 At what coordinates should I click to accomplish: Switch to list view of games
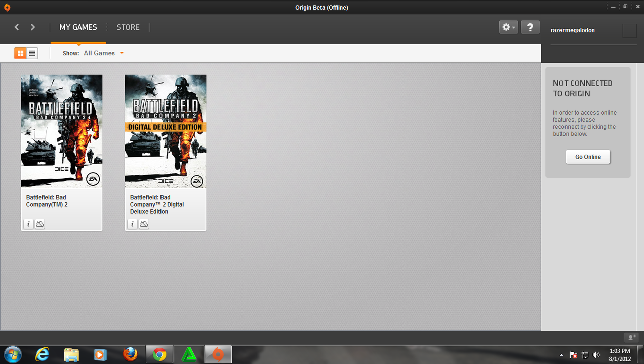[x=32, y=53]
